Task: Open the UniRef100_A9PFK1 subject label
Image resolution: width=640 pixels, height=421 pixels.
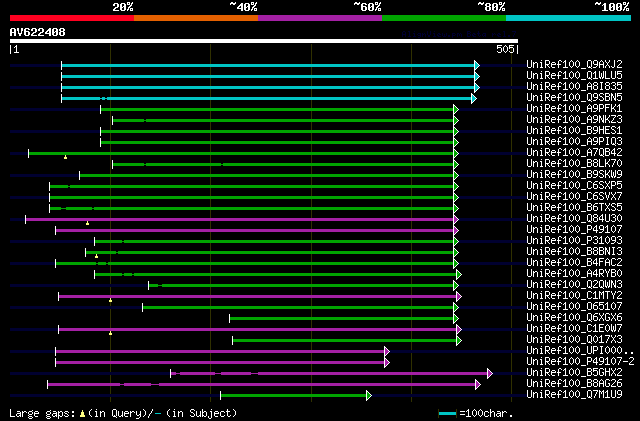Action: coord(574,109)
